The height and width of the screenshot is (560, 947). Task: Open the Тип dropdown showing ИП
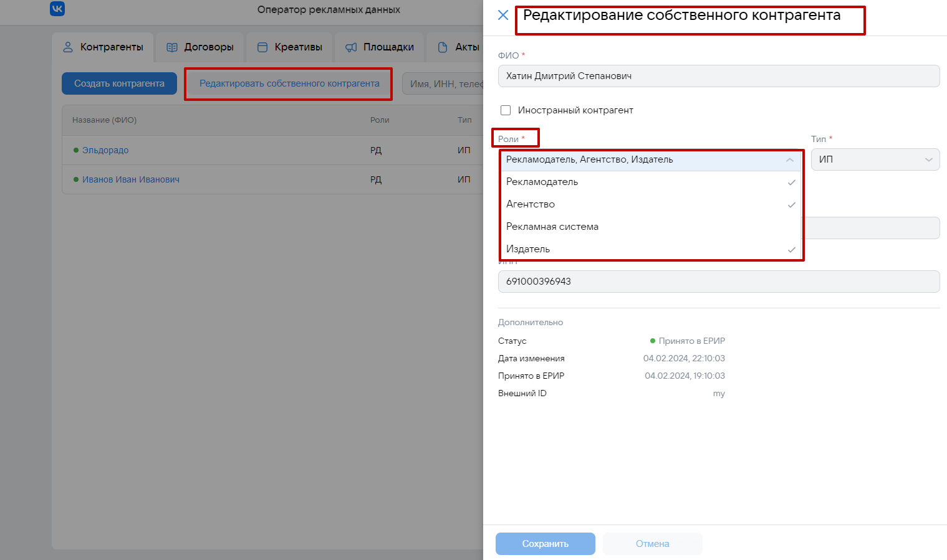875,159
